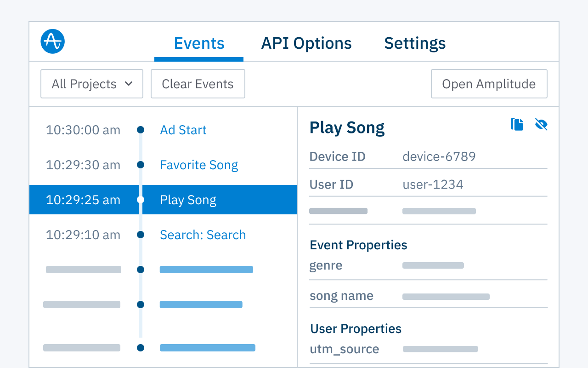588x368 pixels.
Task: Open the Ad Start event
Action: coord(183,130)
